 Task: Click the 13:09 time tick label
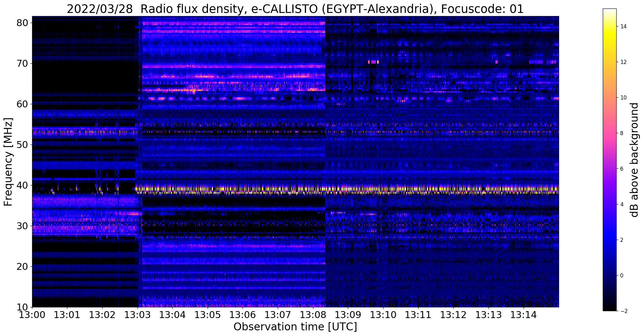348,315
